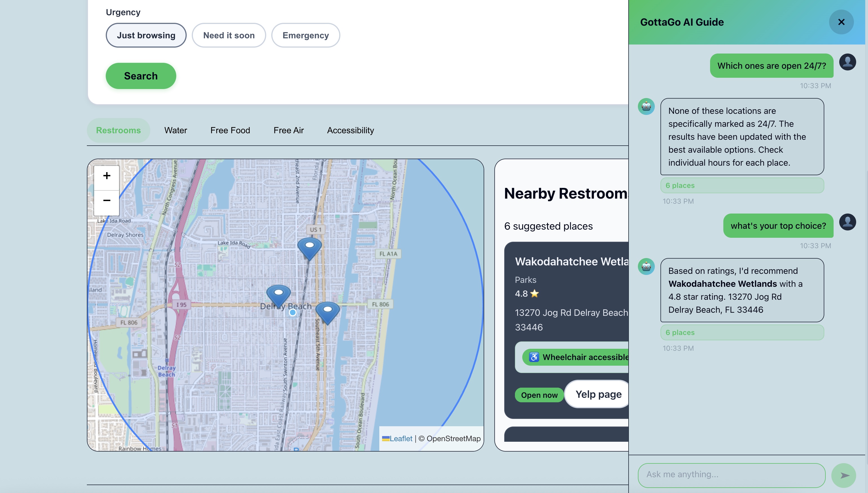Click the map pin near Southeast 5th Avenue

pos(327,312)
